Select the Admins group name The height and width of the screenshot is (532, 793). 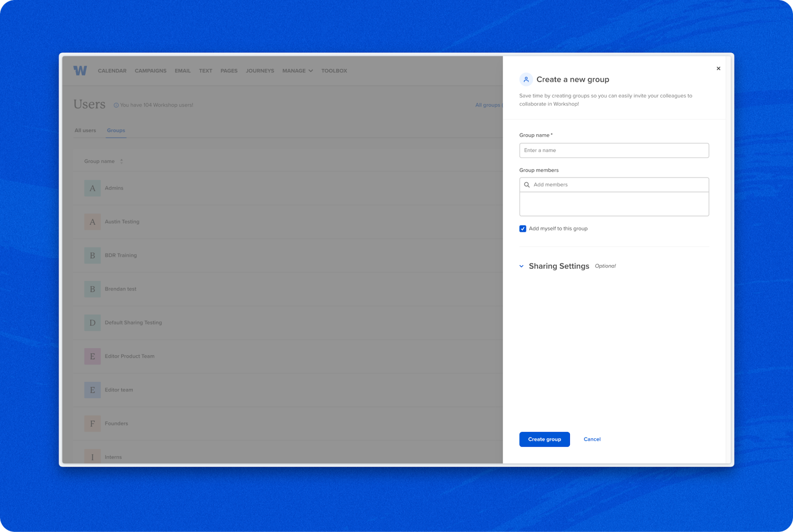tap(114, 188)
